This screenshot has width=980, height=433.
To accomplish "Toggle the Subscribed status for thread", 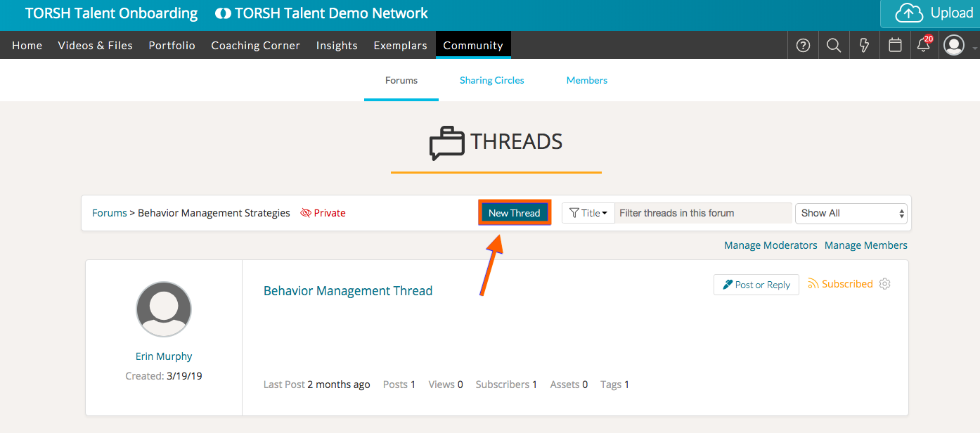I will [840, 284].
